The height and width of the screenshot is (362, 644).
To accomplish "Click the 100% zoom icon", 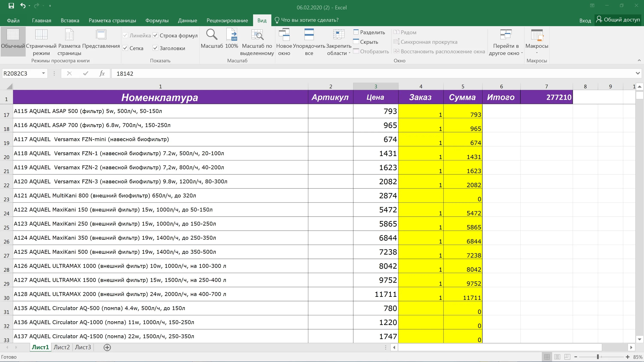I will coord(231,35).
